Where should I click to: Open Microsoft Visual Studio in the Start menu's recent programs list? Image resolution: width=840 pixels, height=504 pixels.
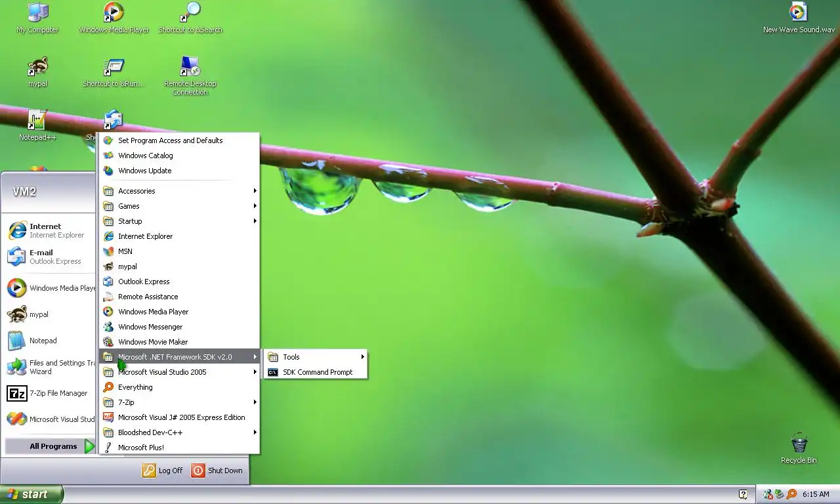50,419
